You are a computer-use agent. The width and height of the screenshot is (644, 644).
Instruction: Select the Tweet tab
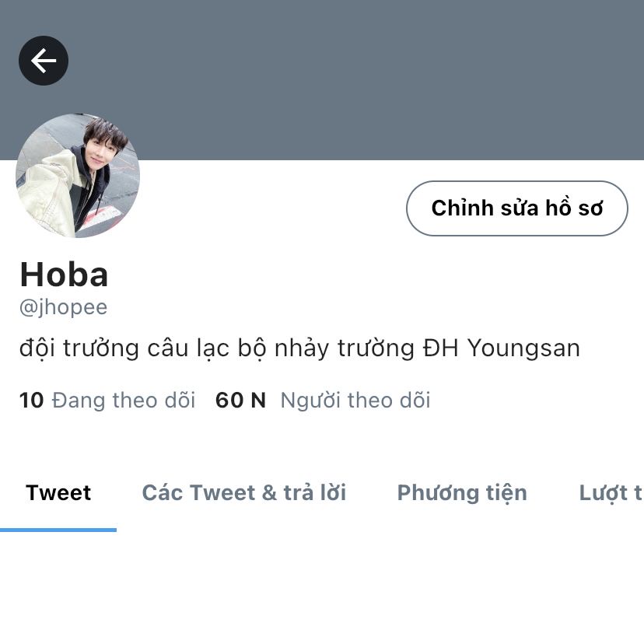pyautogui.click(x=58, y=493)
